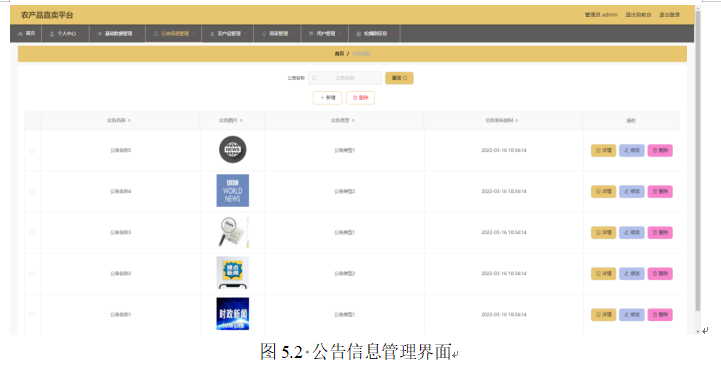Check the checkbox for the first row
The height and width of the screenshot is (374, 721).
(32, 150)
